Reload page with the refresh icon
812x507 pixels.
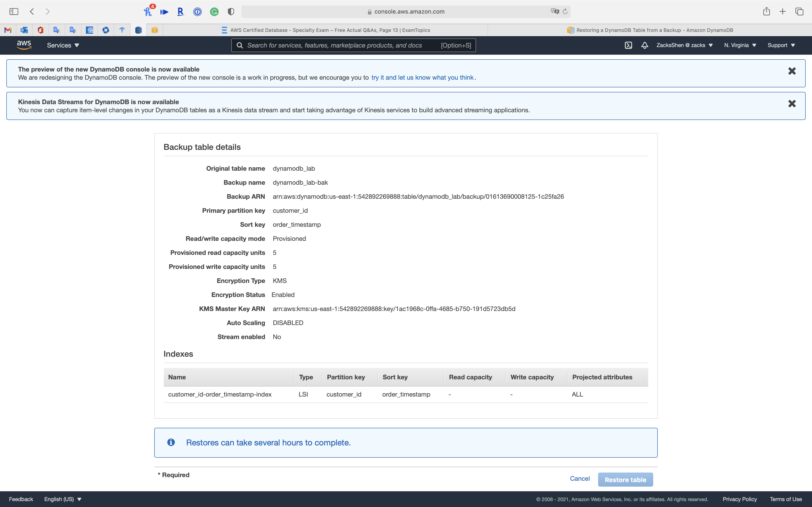[x=565, y=11]
